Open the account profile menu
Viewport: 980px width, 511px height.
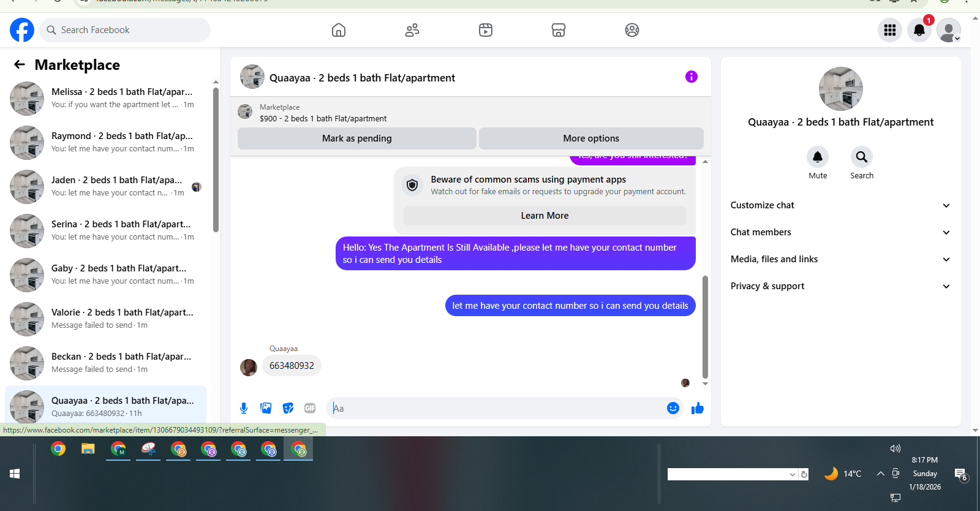click(949, 30)
